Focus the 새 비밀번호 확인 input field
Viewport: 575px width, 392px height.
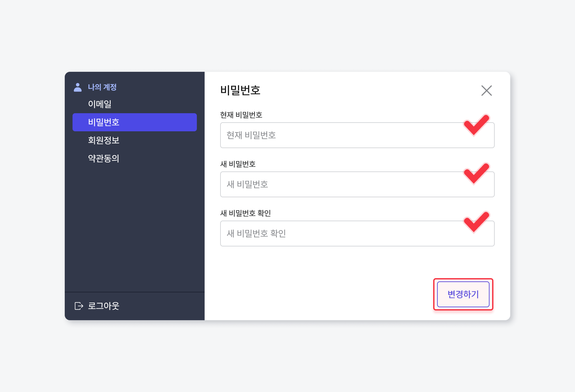340,234
